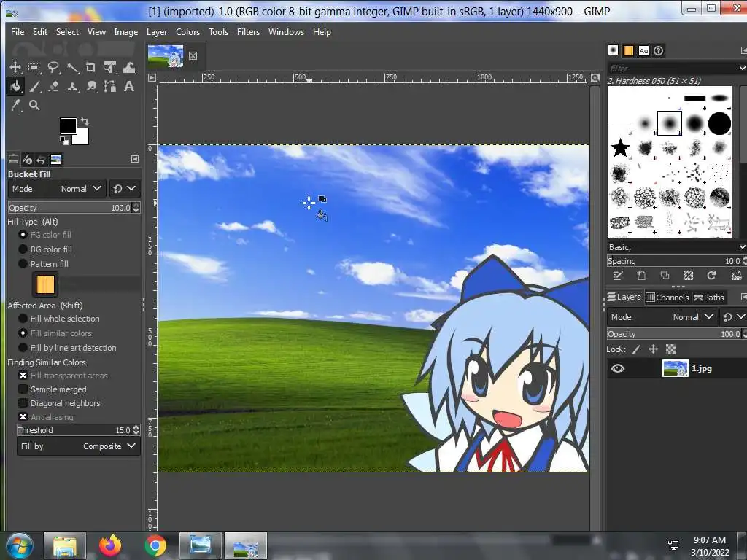The width and height of the screenshot is (747, 560).
Task: Open the Patterns dock tab
Action: click(x=628, y=50)
